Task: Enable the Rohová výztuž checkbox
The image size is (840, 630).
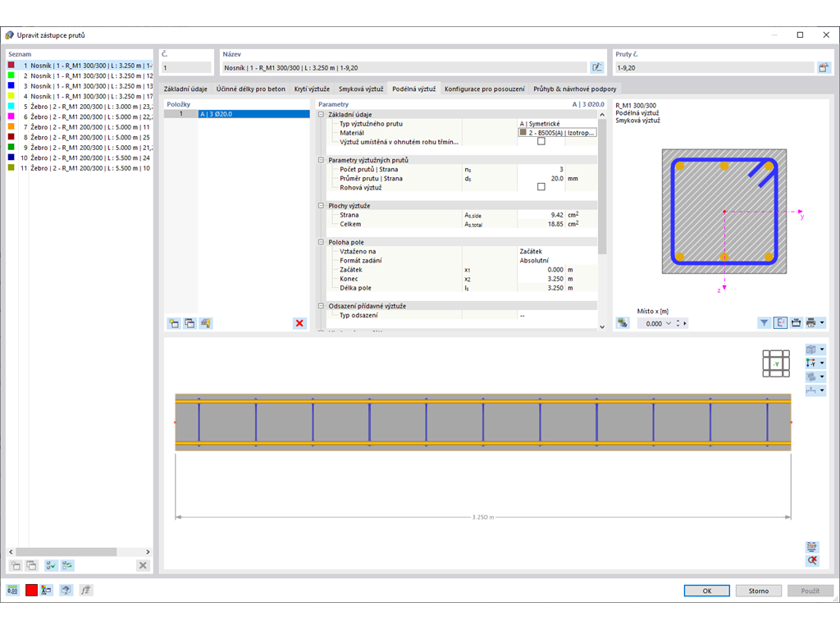Action: 541,187
